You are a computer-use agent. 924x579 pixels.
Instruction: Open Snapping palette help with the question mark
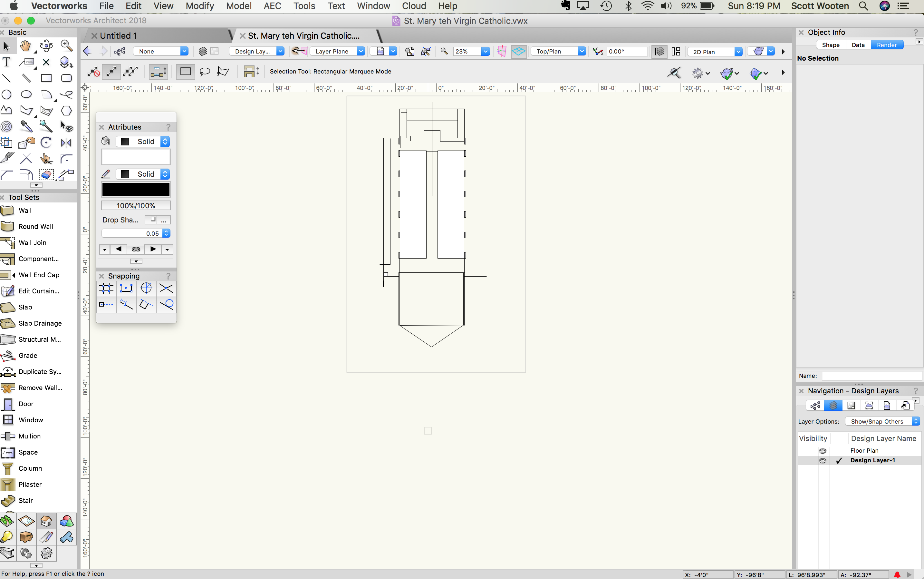pos(168,276)
